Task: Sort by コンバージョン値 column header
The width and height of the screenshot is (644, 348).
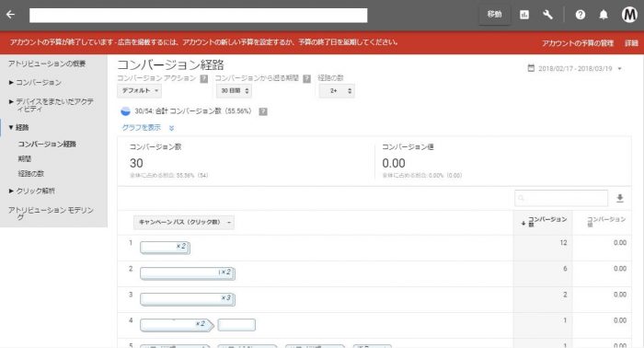Action: [605, 222]
